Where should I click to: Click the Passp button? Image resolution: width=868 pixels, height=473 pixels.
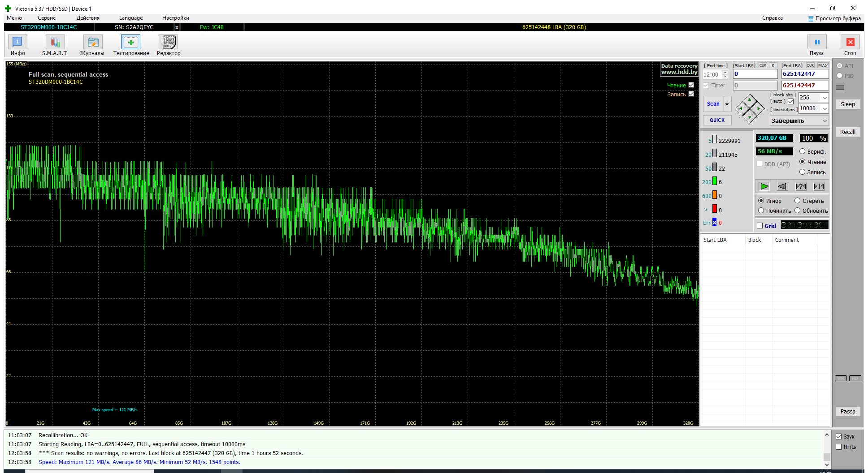coord(848,412)
